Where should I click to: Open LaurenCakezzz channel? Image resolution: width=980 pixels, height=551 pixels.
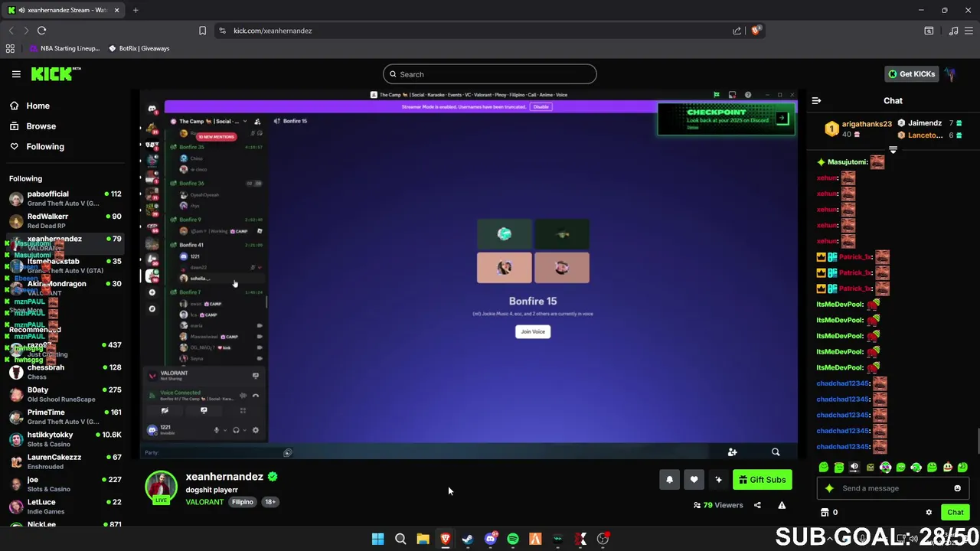click(64, 461)
